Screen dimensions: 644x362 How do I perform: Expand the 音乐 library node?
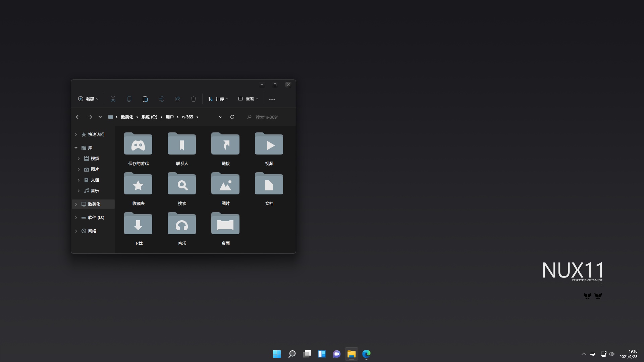coord(79,191)
